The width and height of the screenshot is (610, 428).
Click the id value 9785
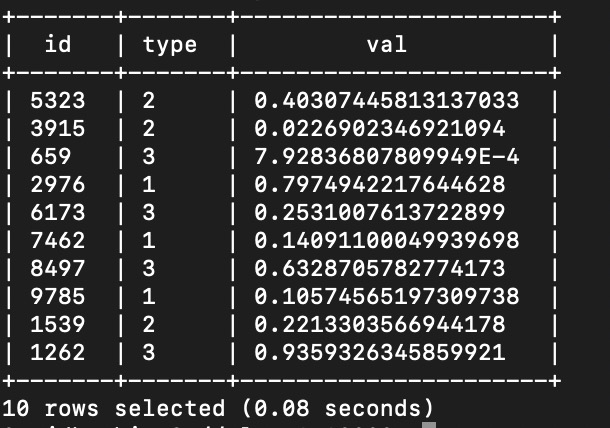pyautogui.click(x=58, y=296)
